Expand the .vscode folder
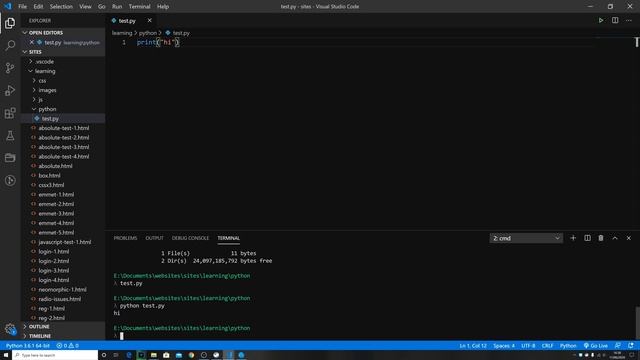 click(63, 62)
